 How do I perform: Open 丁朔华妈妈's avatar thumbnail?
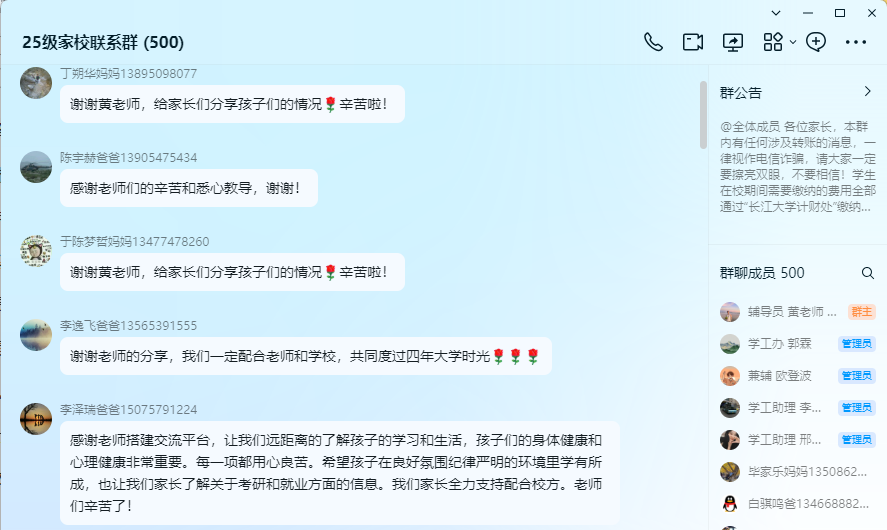pos(36,83)
